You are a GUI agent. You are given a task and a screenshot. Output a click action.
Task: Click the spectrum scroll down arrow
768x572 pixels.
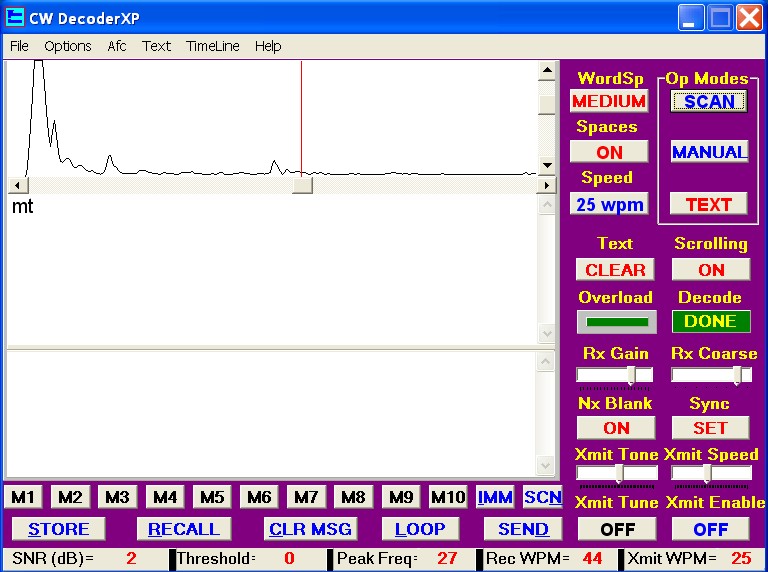547,166
